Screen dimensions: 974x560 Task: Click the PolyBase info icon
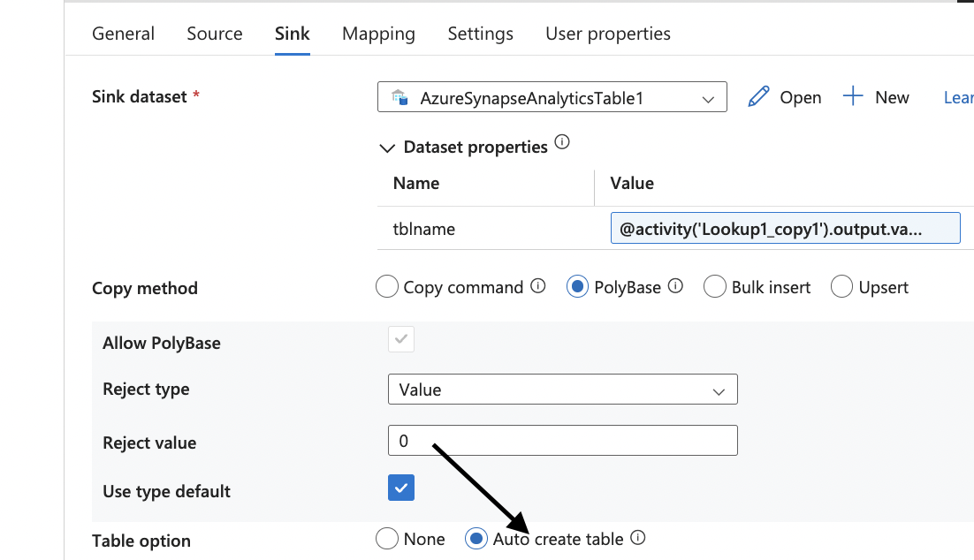point(675,286)
